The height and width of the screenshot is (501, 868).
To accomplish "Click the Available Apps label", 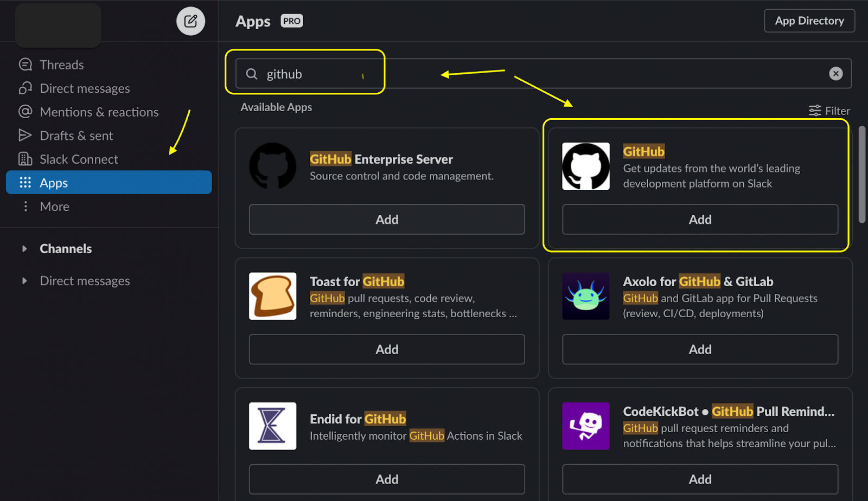I will 276,107.
